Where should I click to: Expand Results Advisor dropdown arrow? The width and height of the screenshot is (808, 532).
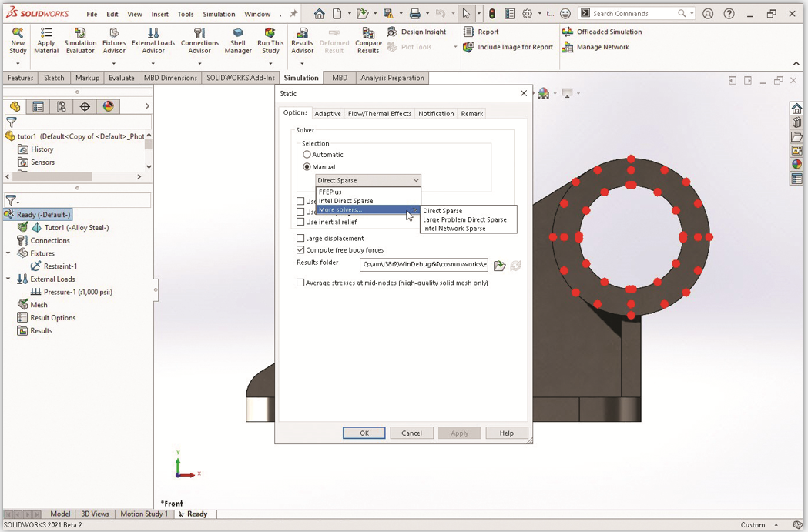[x=303, y=63]
